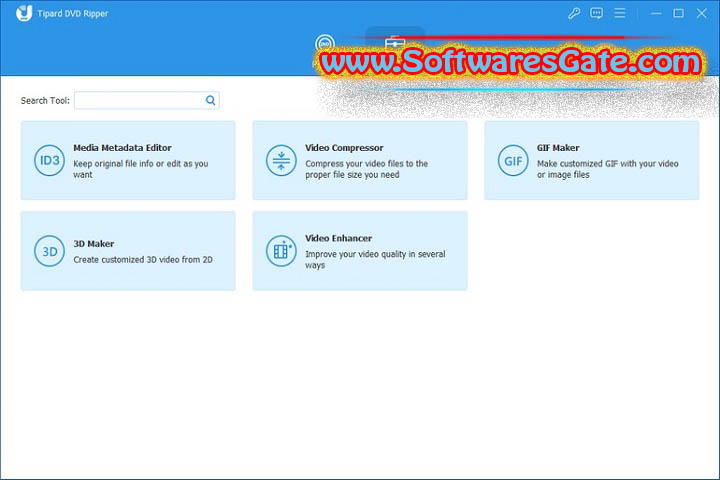720x480 pixels.
Task: Open the 3D Maker title
Action: click(x=94, y=244)
